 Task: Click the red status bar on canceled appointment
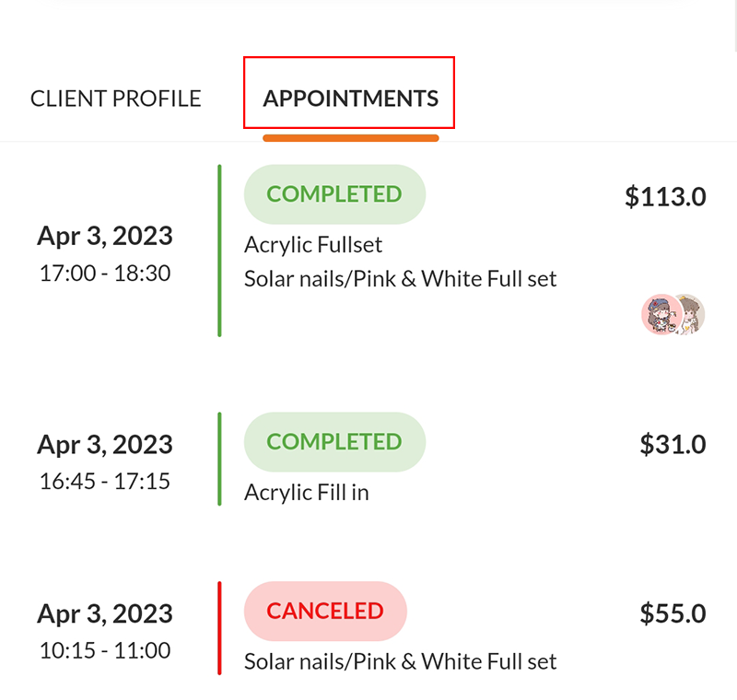[x=219, y=626]
